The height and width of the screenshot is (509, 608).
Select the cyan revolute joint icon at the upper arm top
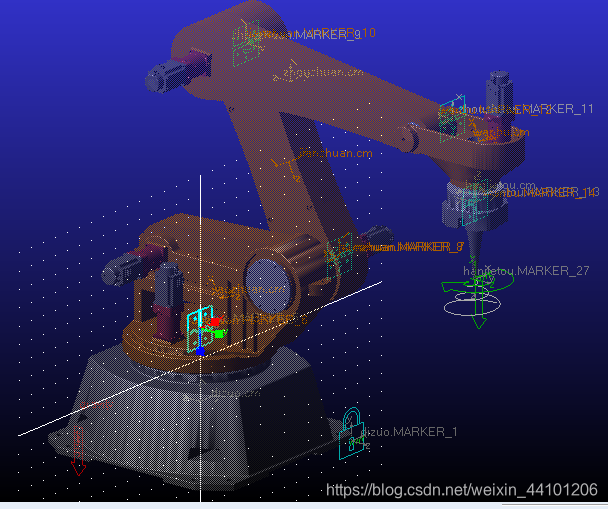245,38
